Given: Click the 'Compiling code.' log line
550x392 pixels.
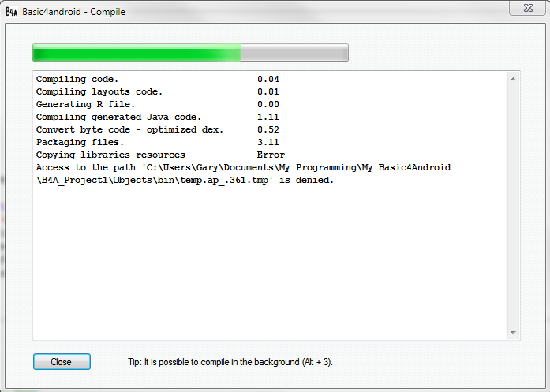Looking at the screenshot, I should [x=77, y=79].
